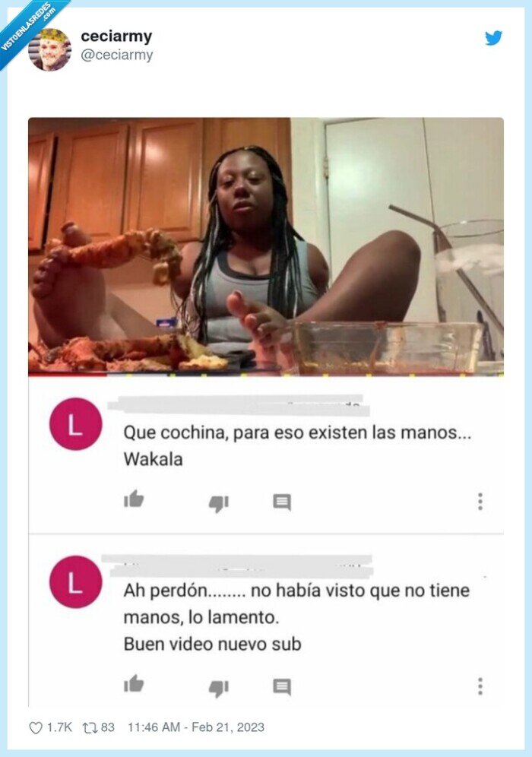The image size is (532, 757).
Task: Click first commenter's pink L avatar
Action: (x=76, y=424)
